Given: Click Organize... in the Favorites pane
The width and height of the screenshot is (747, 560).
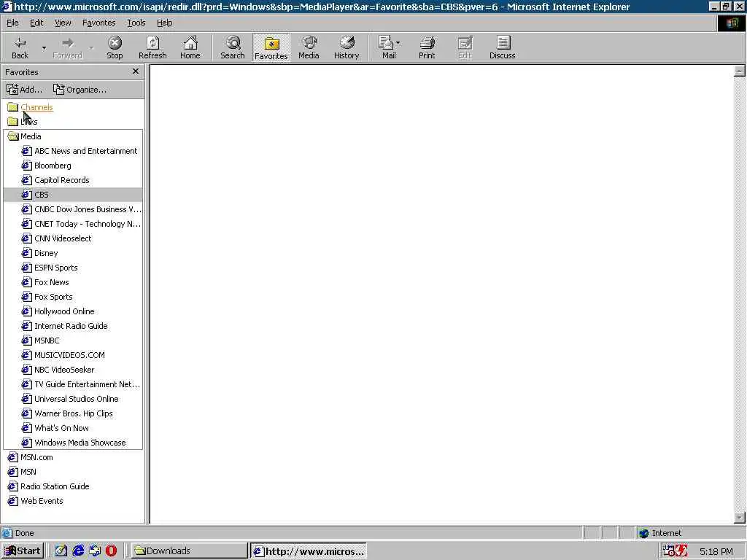Looking at the screenshot, I should (80, 90).
